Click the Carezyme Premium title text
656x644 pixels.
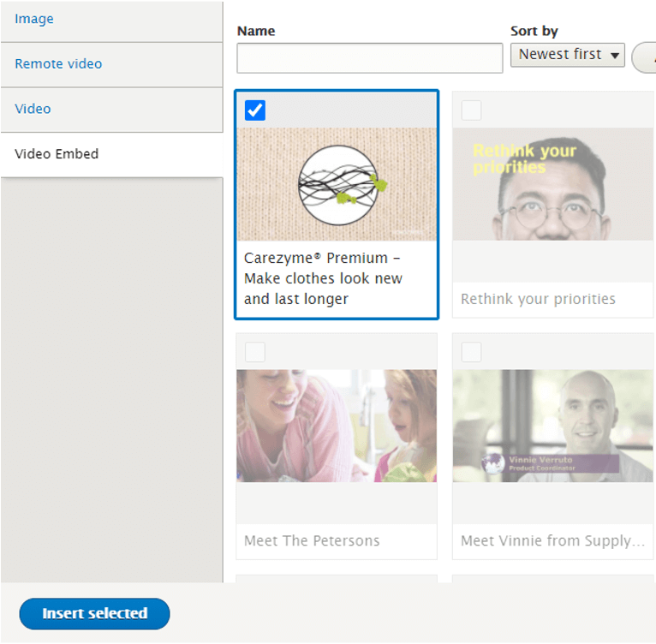323,278
